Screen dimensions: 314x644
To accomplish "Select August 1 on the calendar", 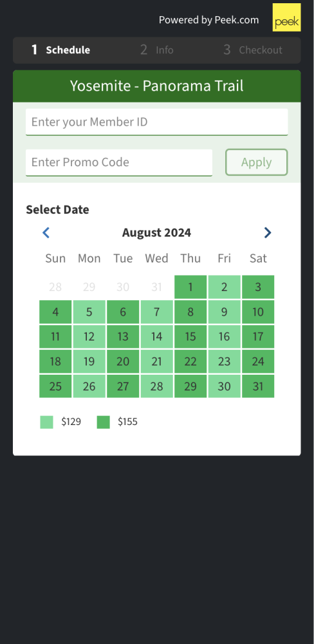I will coord(190,287).
